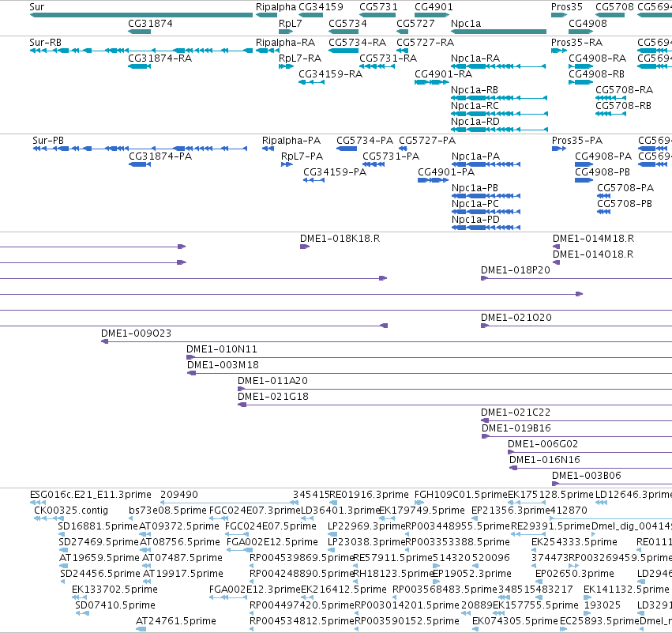This screenshot has width=672, height=633.
Task: Click the Pros35-PA protein label
Action: tap(577, 140)
